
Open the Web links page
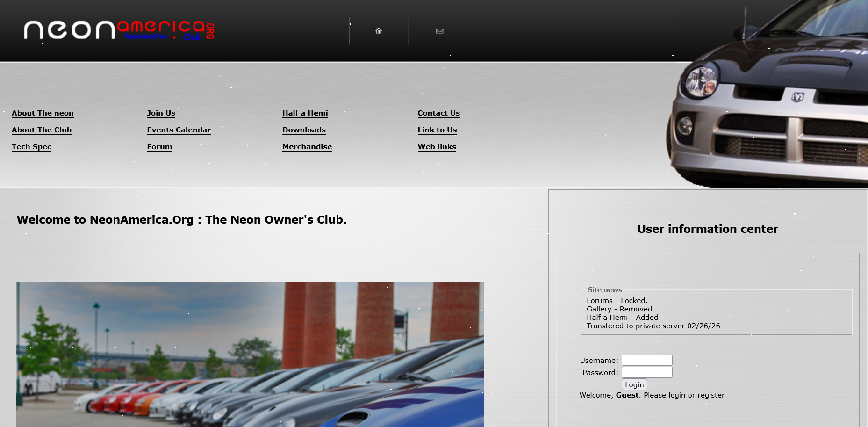click(437, 147)
